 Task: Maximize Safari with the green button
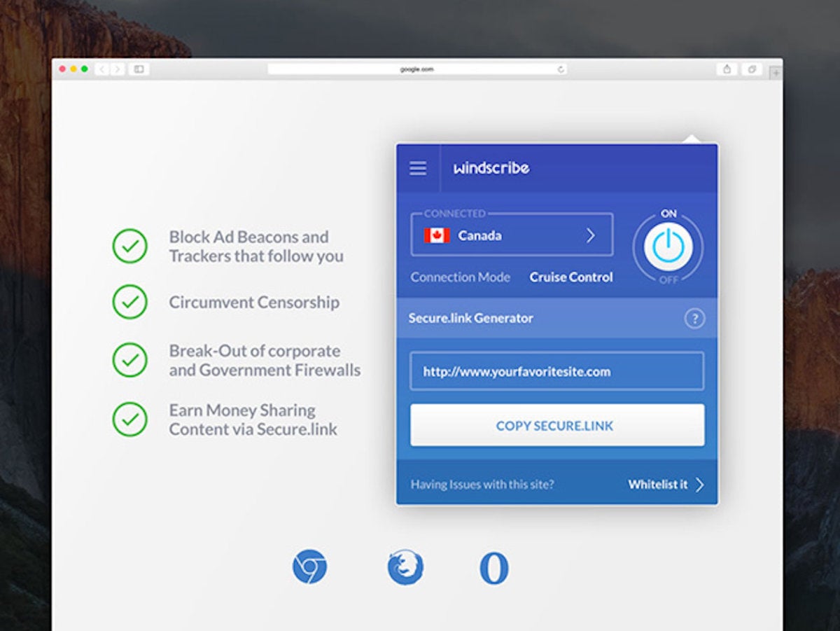(x=85, y=69)
